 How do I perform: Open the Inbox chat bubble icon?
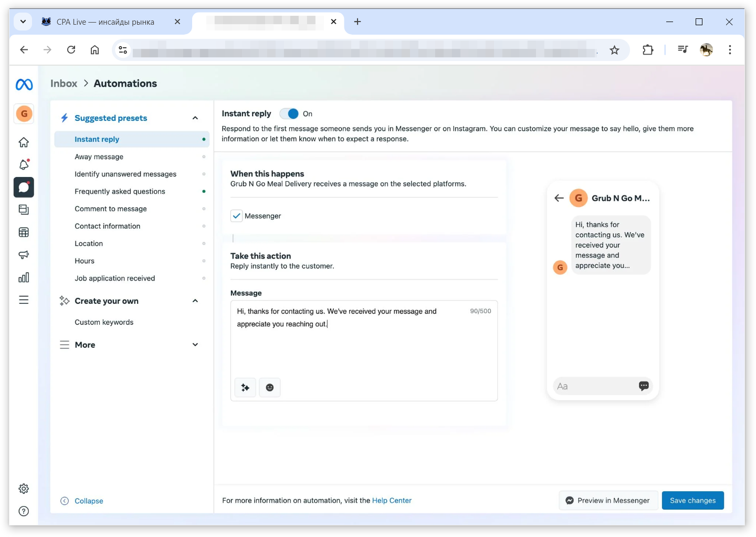coord(24,187)
